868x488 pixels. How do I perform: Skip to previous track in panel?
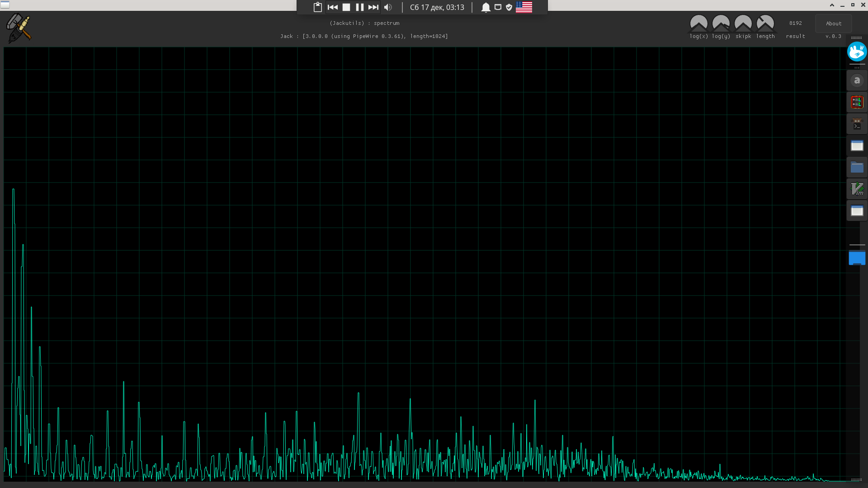click(333, 7)
